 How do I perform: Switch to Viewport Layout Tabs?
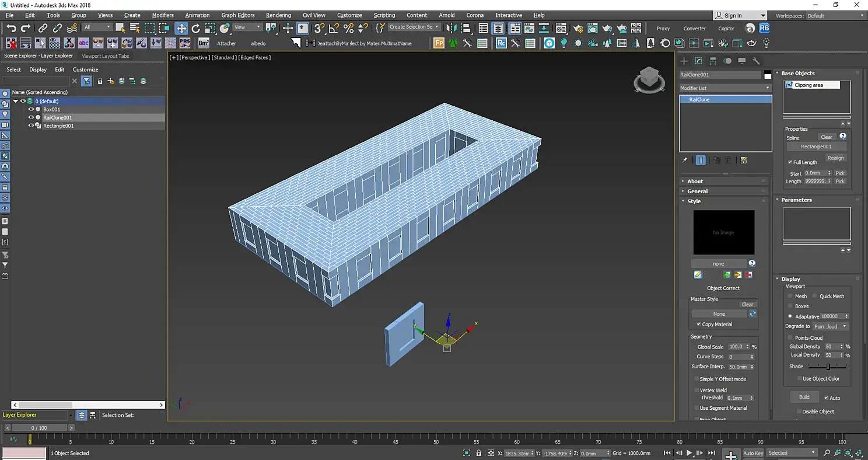click(106, 56)
